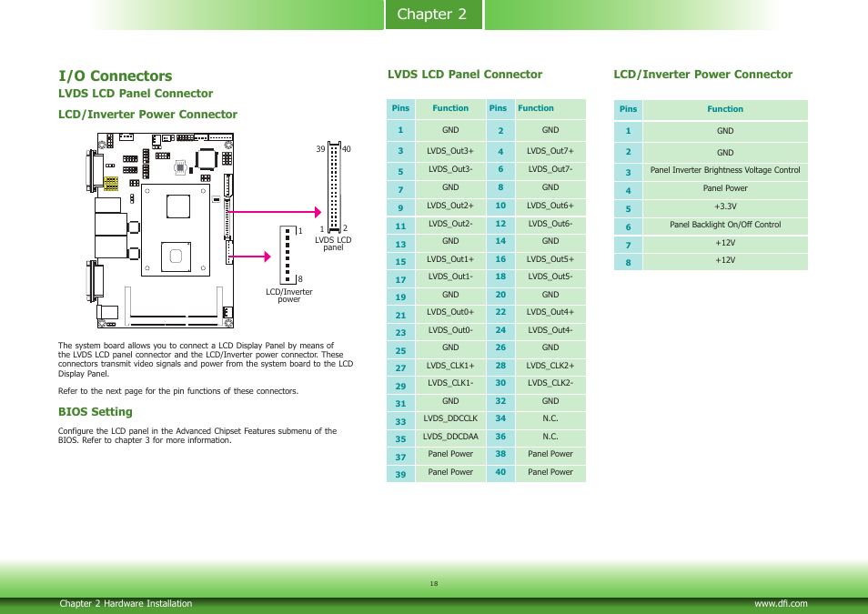Select the LVDS_DDCDAA function cell
Image resolution: width=868 pixels, height=614 pixels.
(x=450, y=437)
